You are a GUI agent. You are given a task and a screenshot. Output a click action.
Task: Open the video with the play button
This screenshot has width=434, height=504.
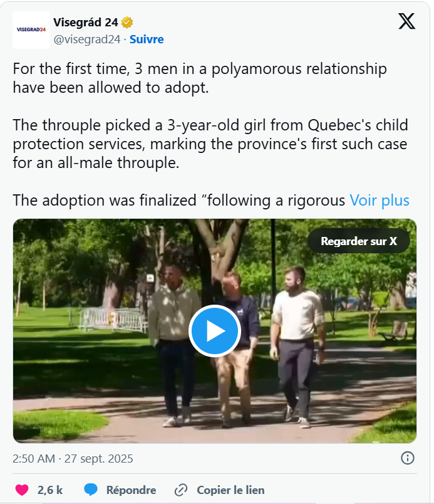click(x=215, y=330)
